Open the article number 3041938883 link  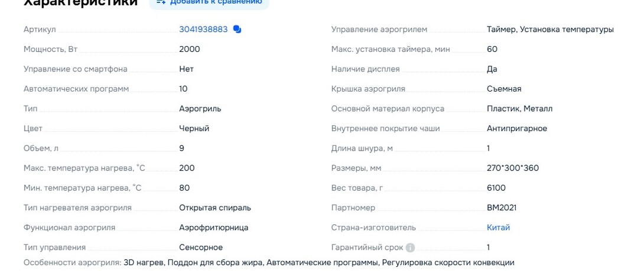click(203, 30)
